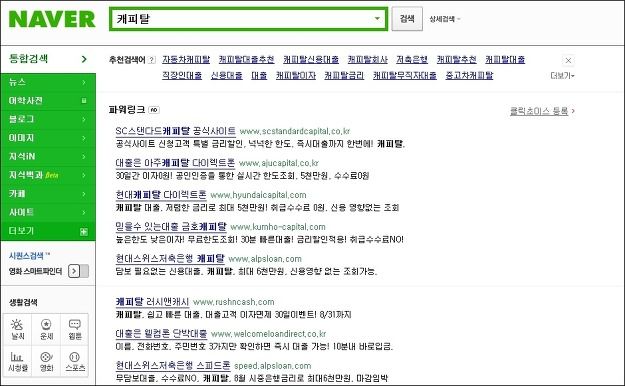Click suggested keyword 캐피탈무직자대출
This screenshot has width=625, height=386.
pyautogui.click(x=405, y=75)
